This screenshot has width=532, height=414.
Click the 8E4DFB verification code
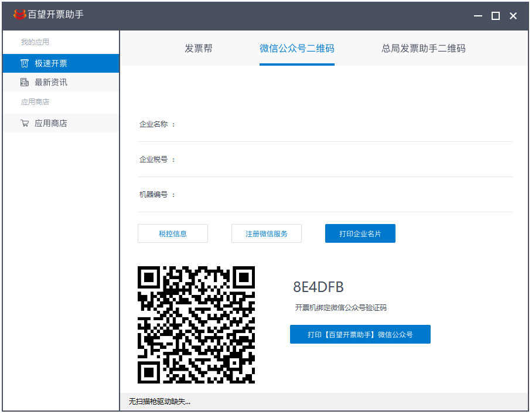tap(318, 287)
